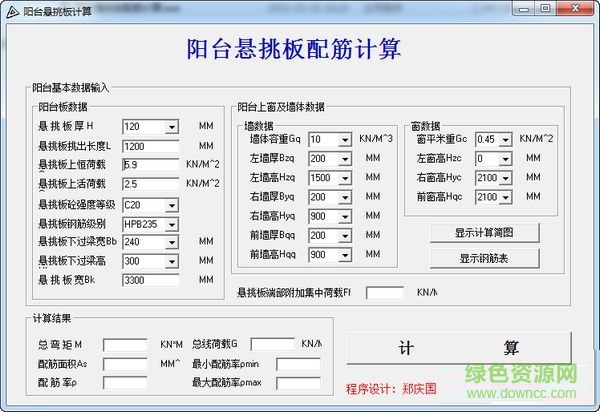Click the 阳台板数据 group label

(x=63, y=107)
